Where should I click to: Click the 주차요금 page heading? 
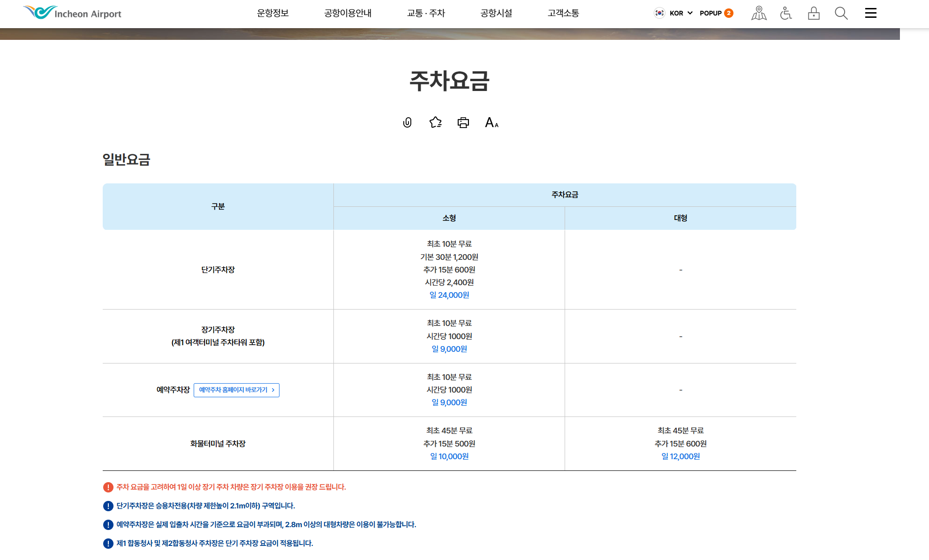click(449, 81)
